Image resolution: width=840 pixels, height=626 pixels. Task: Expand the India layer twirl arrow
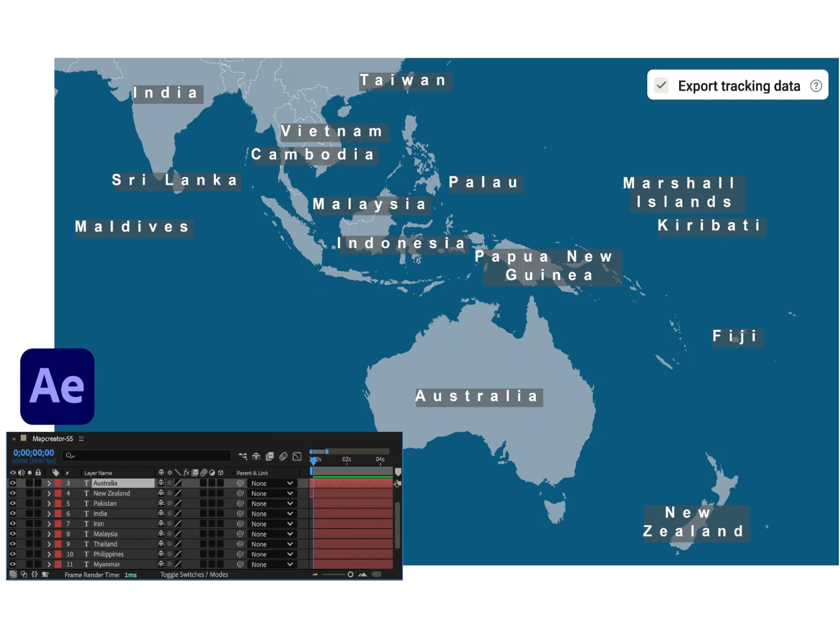[x=49, y=513]
